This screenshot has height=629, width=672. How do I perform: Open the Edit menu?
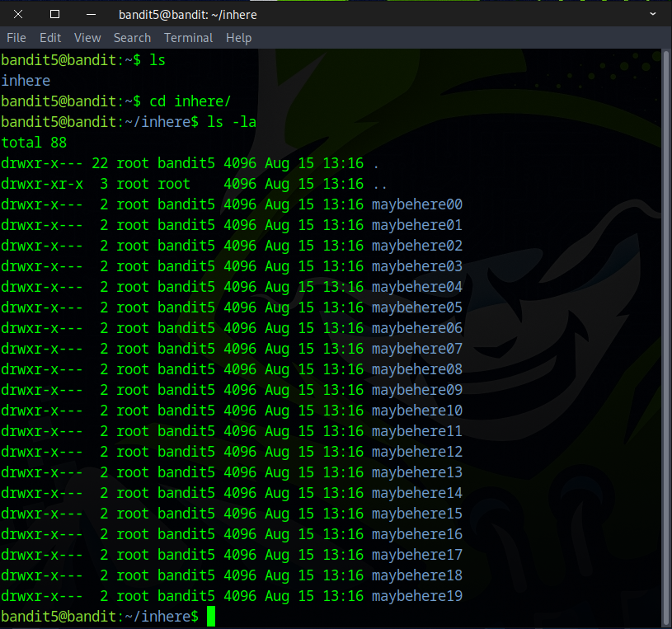point(50,38)
